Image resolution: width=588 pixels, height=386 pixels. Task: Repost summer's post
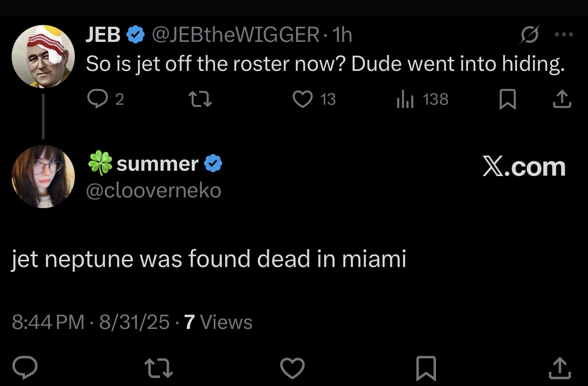[x=159, y=367]
